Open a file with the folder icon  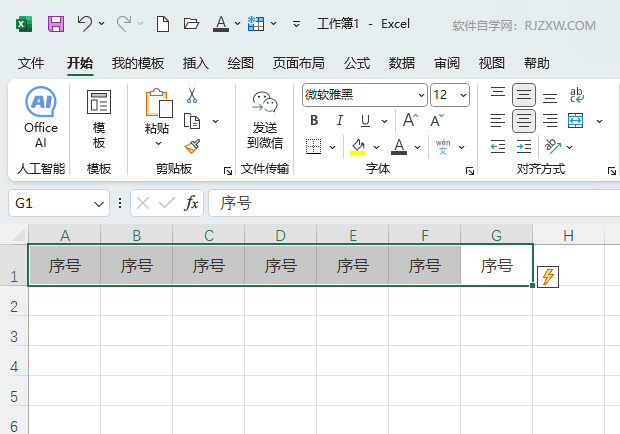191,24
